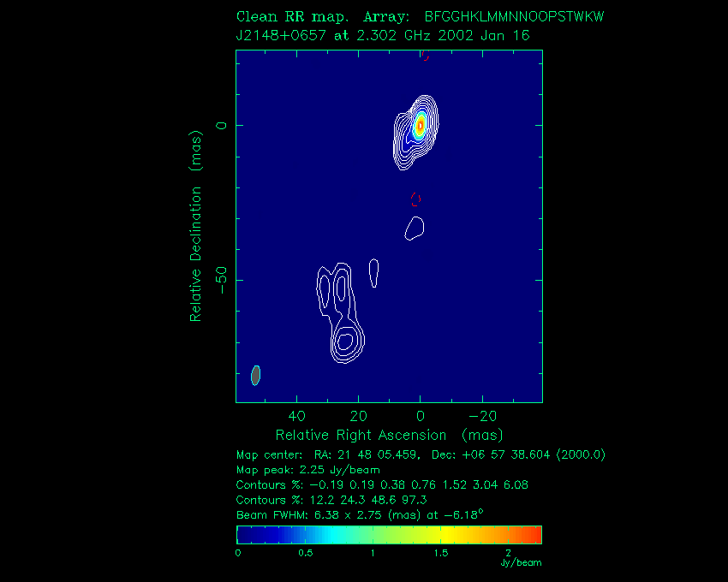Click the 'Map peak: 2.25 Jy/beam' text
This screenshot has height=582, width=728.
click(x=307, y=470)
